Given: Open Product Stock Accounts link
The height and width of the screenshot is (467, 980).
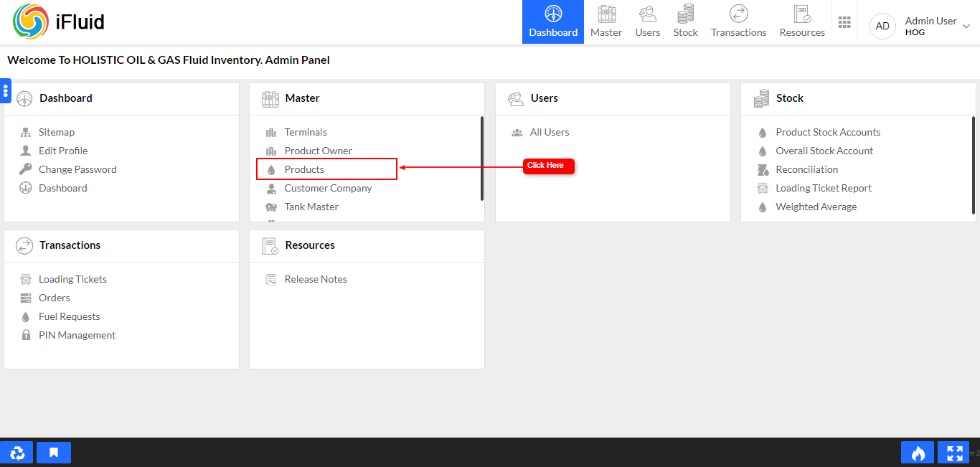Looking at the screenshot, I should [x=828, y=132].
